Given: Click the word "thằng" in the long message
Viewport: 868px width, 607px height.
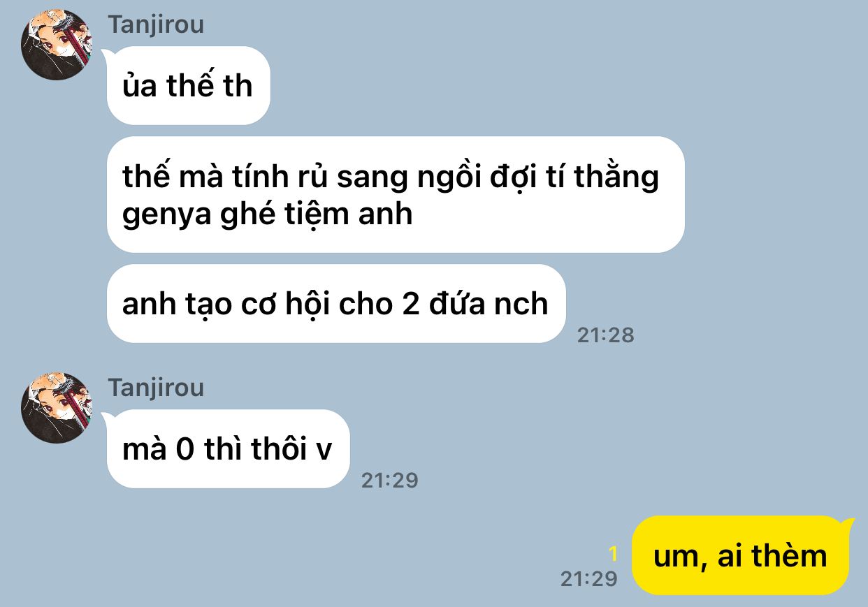Looking at the screenshot, I should pyautogui.click(x=617, y=177).
